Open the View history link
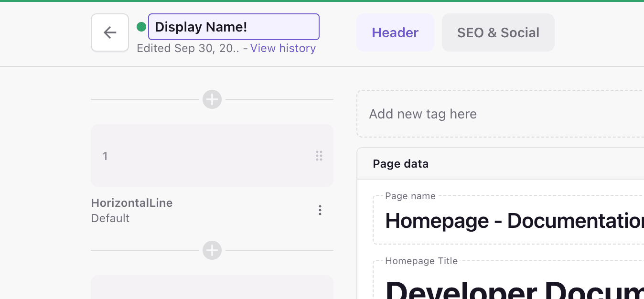Image resolution: width=644 pixels, height=299 pixels. coord(283,48)
